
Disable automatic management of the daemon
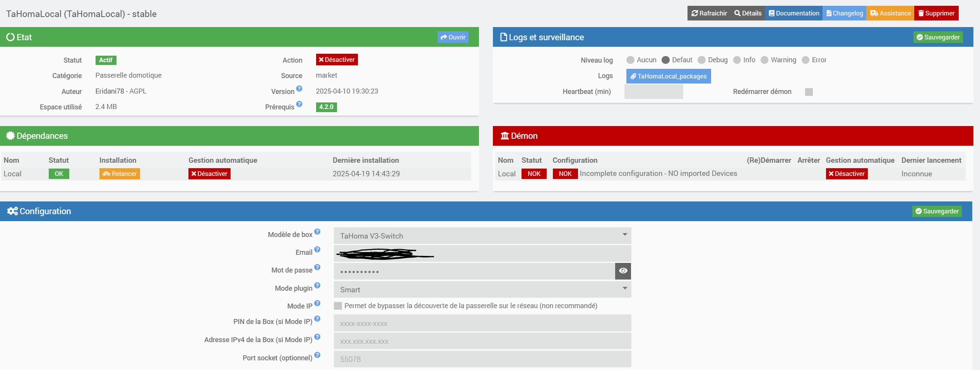pyautogui.click(x=847, y=174)
